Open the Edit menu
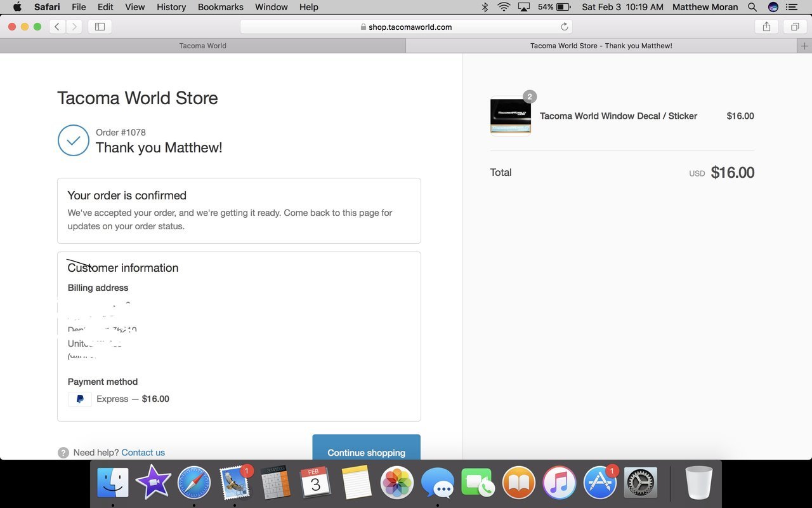 105,7
